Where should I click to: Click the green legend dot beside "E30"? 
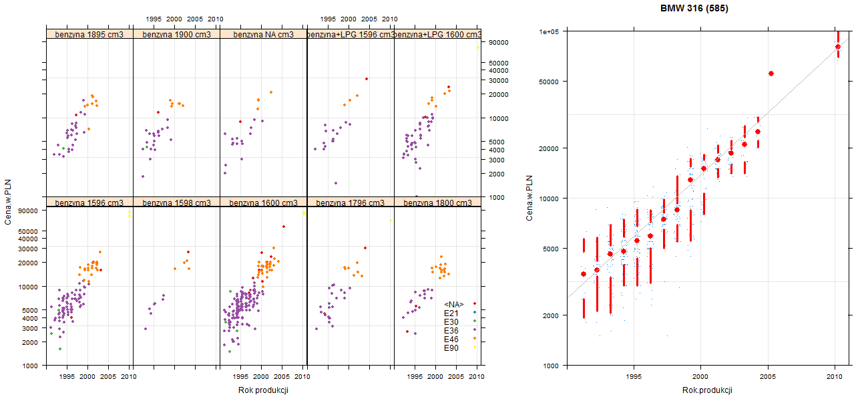coord(474,321)
